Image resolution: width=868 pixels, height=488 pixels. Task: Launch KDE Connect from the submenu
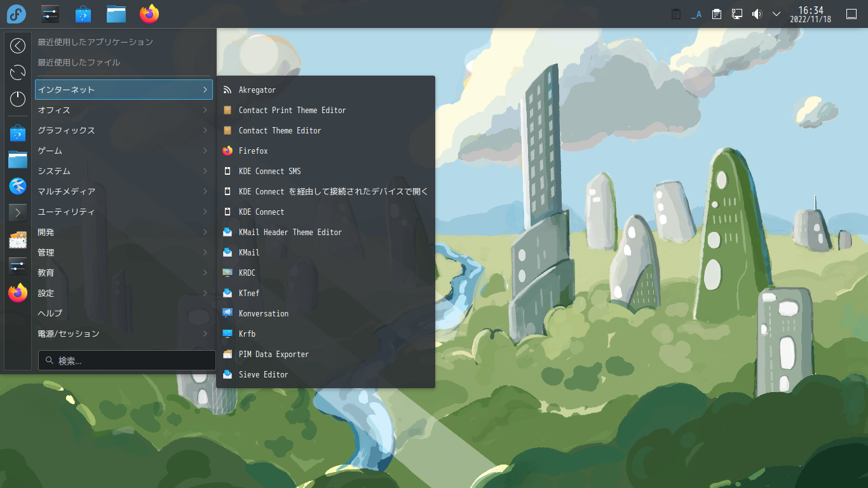[x=325, y=212]
